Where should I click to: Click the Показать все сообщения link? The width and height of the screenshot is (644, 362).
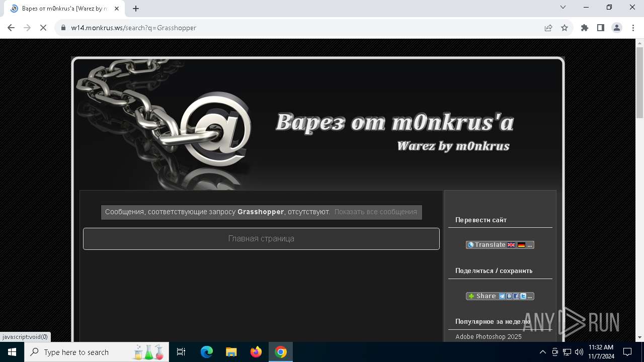coord(376,212)
